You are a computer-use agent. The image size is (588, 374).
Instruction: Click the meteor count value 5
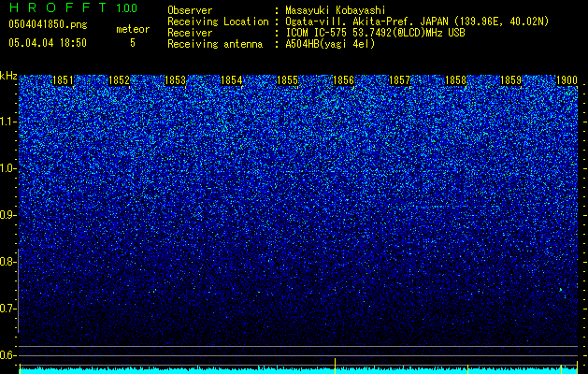point(133,43)
